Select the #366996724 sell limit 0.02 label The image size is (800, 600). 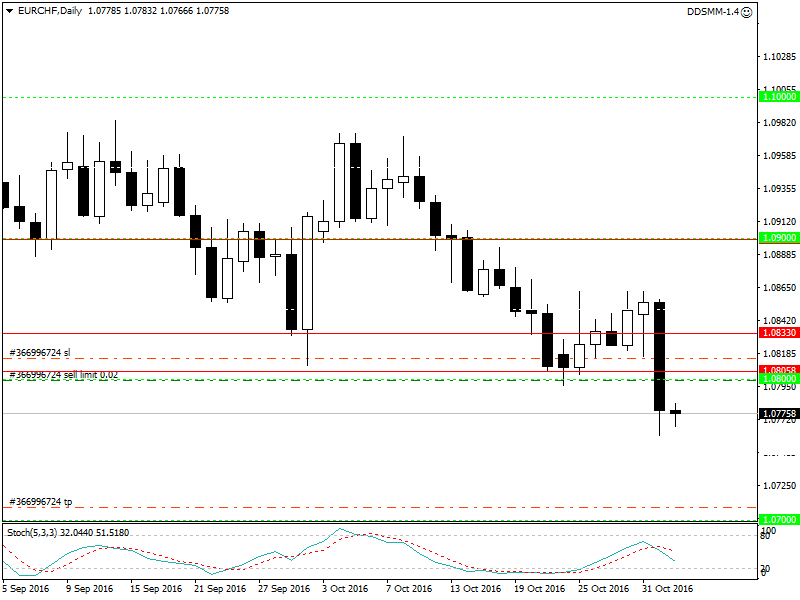click(x=64, y=375)
